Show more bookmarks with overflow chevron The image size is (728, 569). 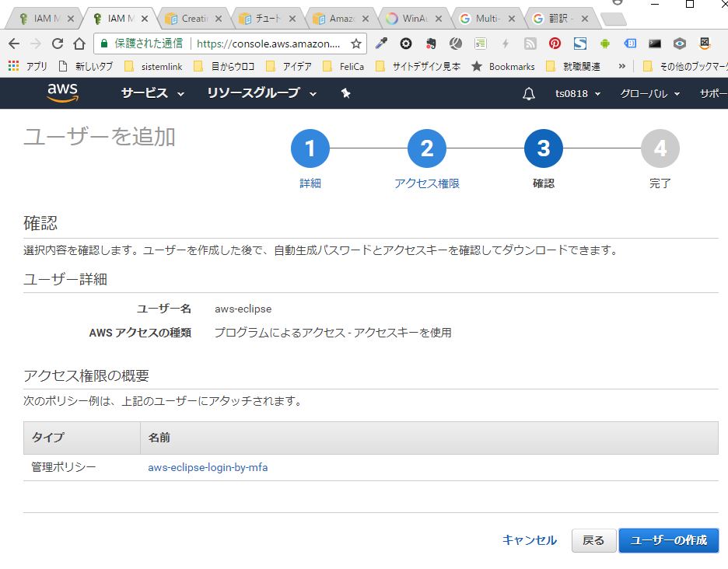[621, 66]
